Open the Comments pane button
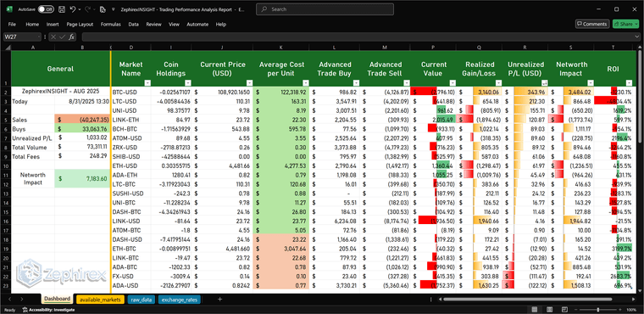644x314 pixels. [x=591, y=24]
